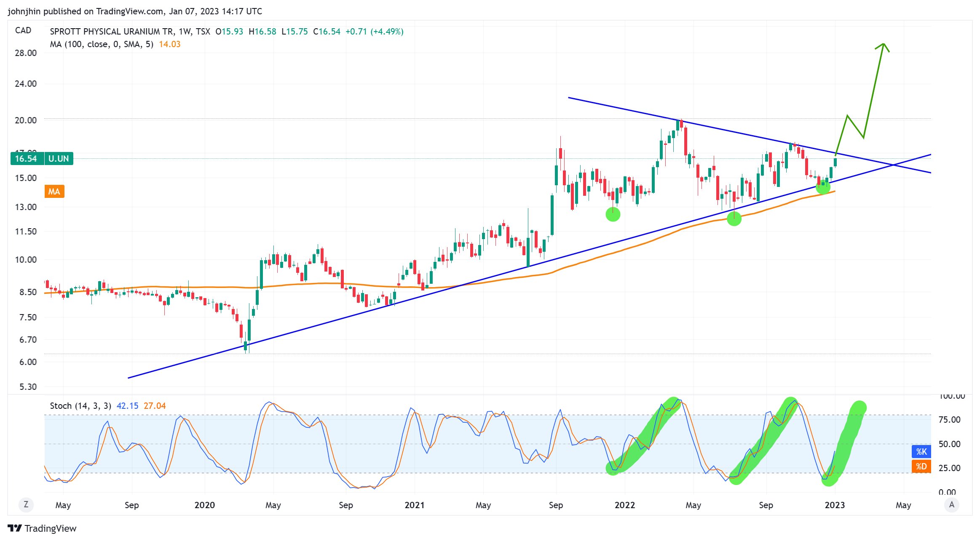Select the Stoch (14, 3, 3) legend
Viewport: 980px width, 541px height.
[x=80, y=406]
